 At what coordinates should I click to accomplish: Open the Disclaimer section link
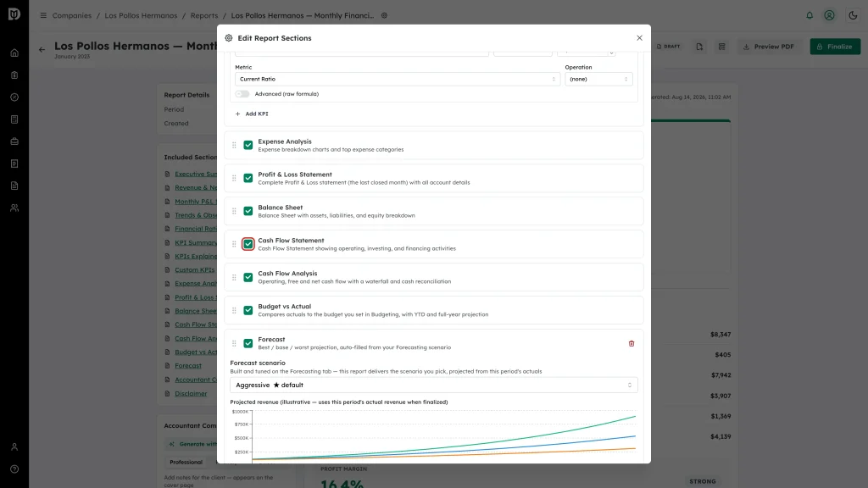191,394
